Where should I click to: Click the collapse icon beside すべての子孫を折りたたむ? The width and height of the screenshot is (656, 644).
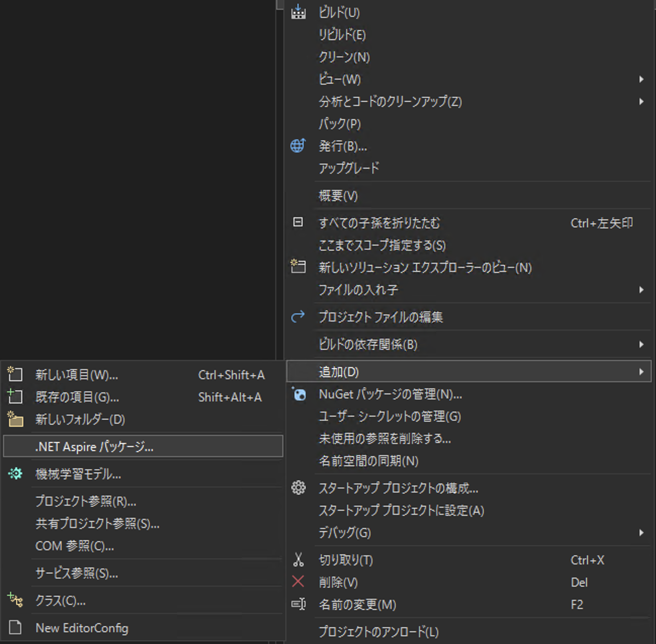pos(298,222)
